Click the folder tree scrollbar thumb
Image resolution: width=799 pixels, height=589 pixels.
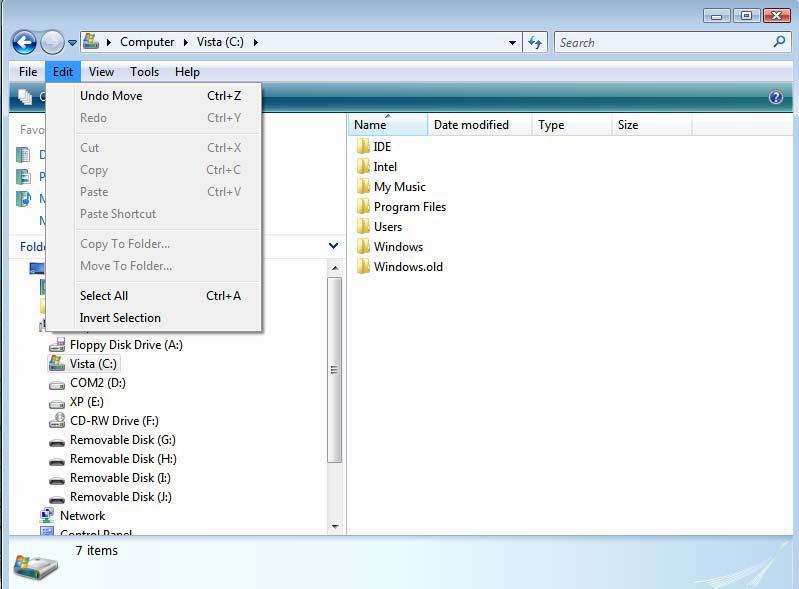click(x=334, y=370)
